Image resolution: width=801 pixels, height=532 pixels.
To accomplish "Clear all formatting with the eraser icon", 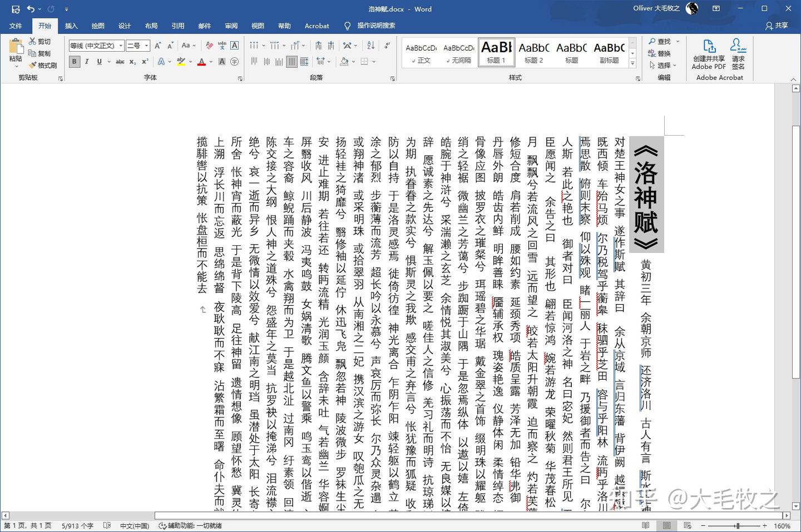I will click(x=209, y=46).
